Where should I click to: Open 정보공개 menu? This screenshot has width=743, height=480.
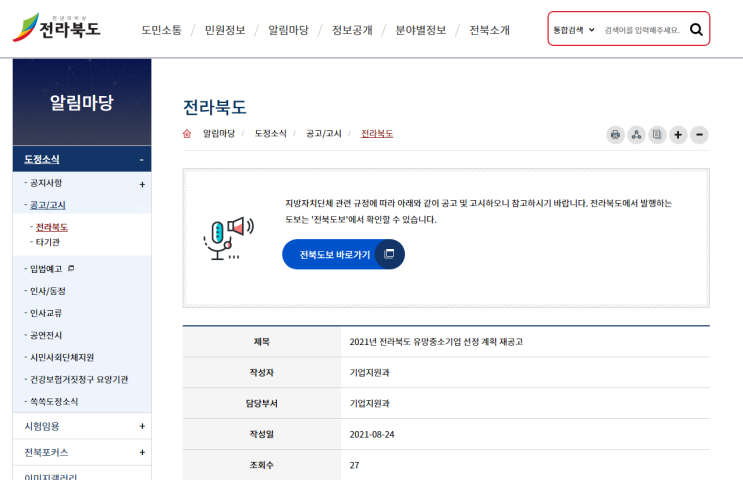click(352, 30)
